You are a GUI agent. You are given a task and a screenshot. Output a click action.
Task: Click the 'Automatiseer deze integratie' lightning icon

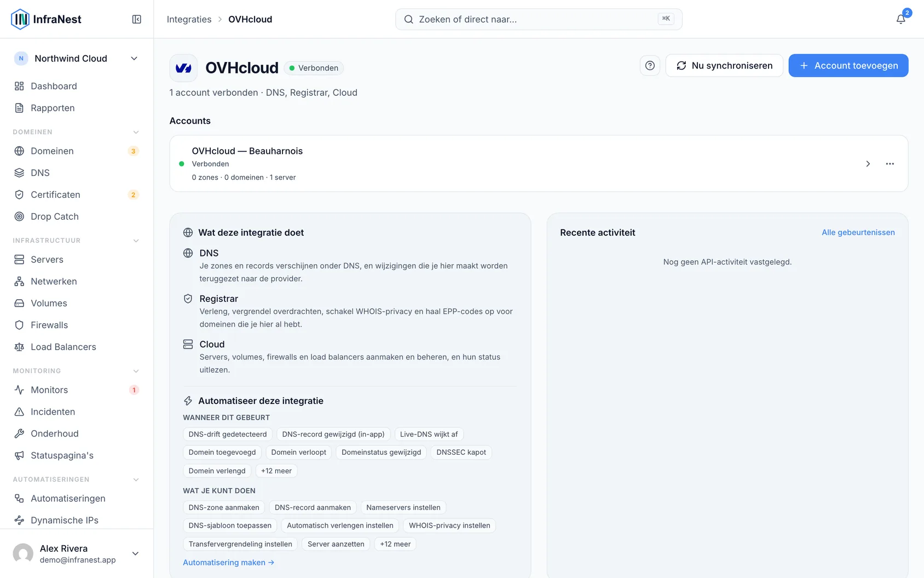pos(188,401)
